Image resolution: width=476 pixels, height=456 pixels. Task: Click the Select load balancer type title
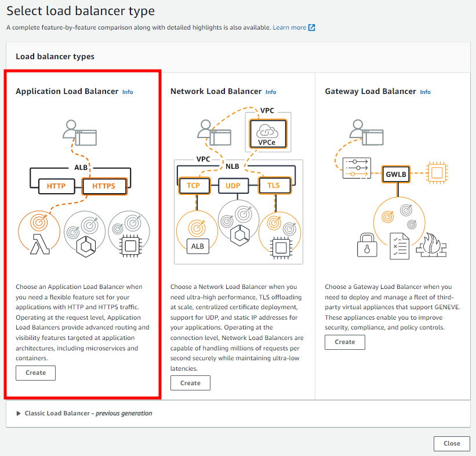(81, 11)
